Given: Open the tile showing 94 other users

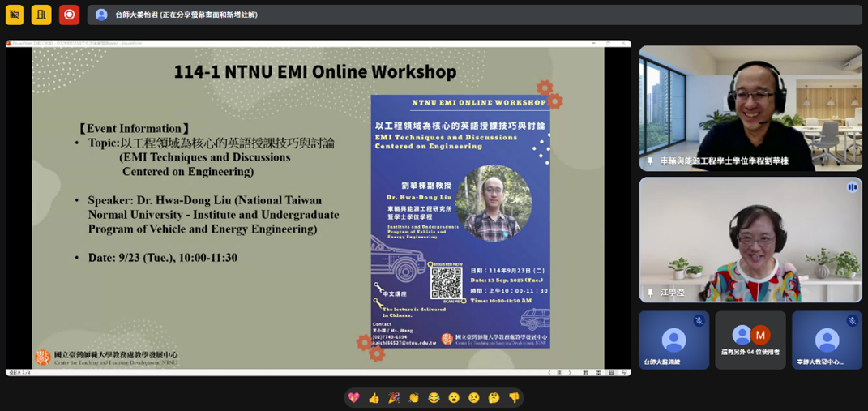Looking at the screenshot, I should (750, 340).
